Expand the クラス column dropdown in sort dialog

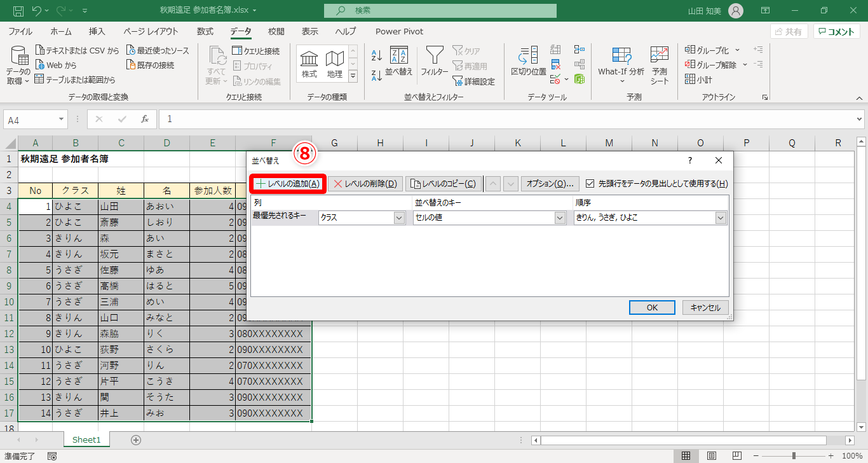[x=399, y=218]
